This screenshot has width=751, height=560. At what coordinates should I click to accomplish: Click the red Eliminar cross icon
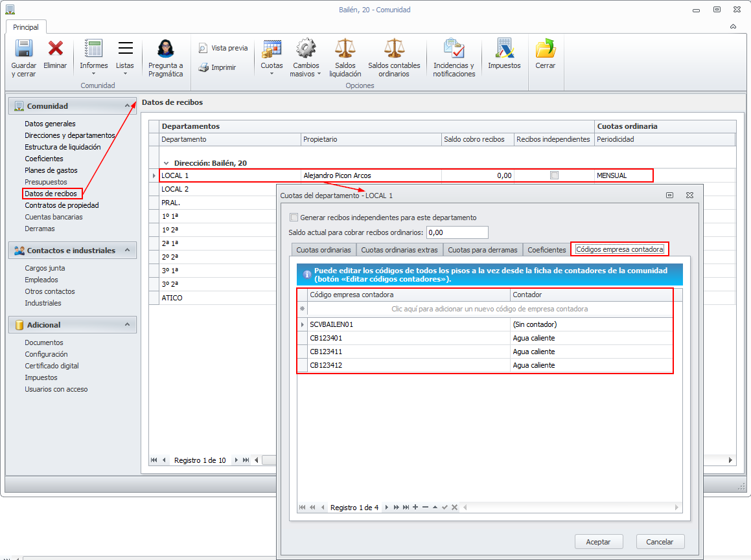click(55, 49)
